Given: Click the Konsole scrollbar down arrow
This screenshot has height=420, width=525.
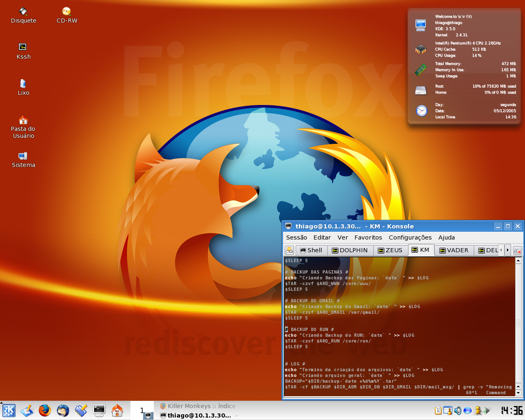Looking at the screenshot, I should [x=518, y=393].
